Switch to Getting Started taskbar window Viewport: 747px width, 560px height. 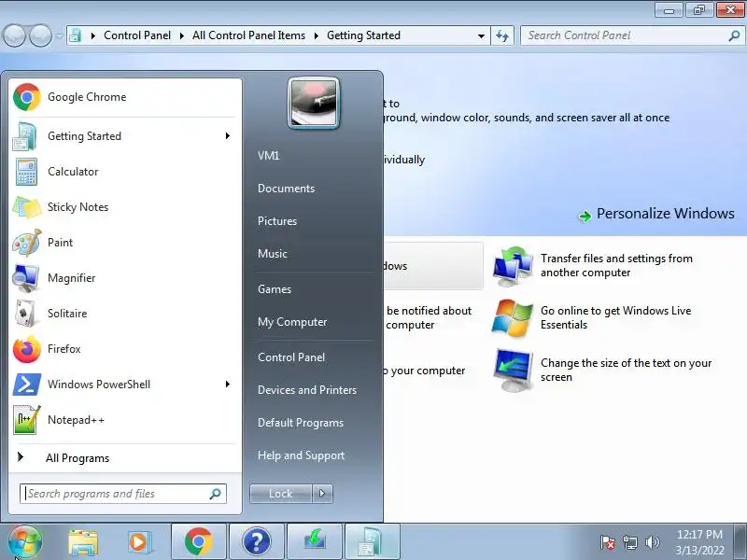372,542
